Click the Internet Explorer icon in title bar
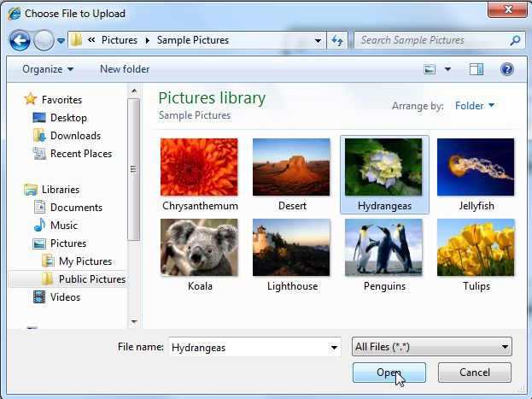 (15, 14)
